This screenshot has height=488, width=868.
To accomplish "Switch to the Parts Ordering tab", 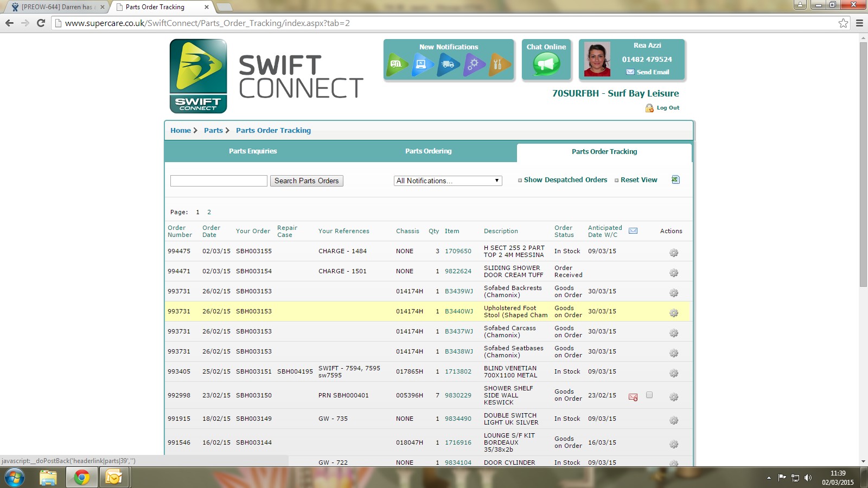I will 428,151.
